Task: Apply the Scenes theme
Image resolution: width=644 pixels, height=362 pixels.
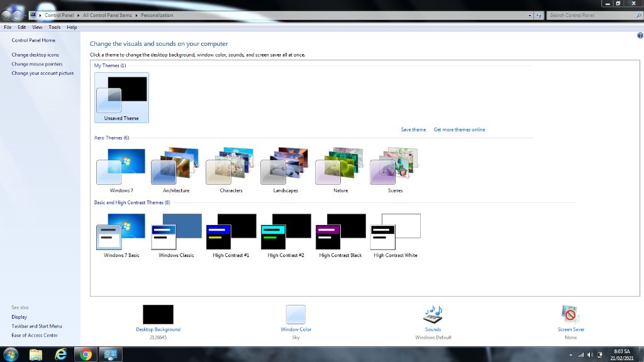Action: [395, 170]
